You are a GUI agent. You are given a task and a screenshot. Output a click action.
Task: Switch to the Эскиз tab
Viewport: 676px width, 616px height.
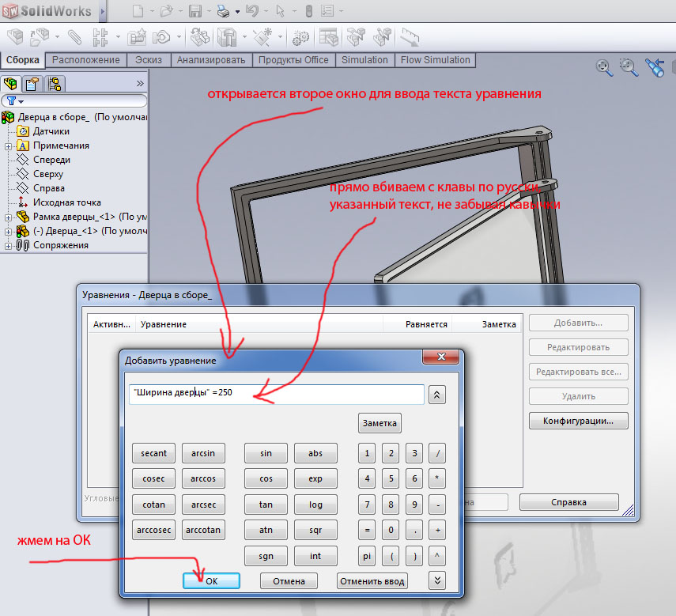pyautogui.click(x=149, y=60)
